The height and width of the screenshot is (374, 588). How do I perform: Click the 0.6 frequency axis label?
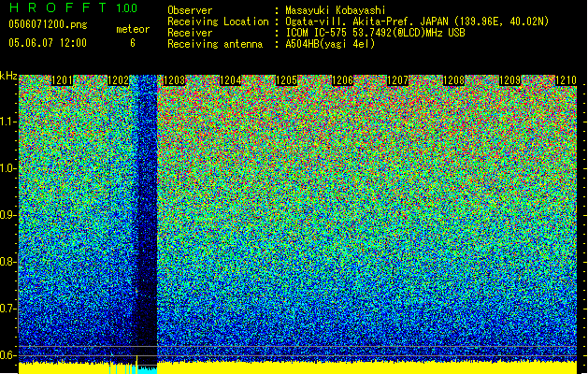pyautogui.click(x=7, y=355)
